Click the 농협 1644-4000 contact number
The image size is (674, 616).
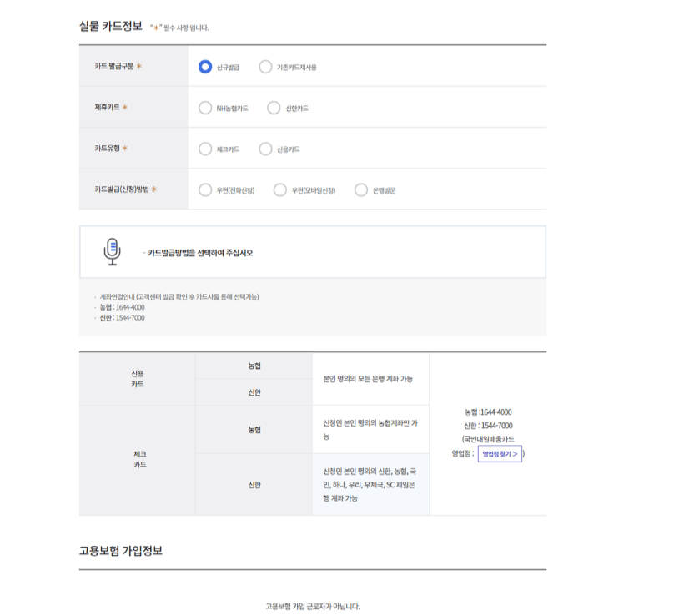tap(490, 411)
